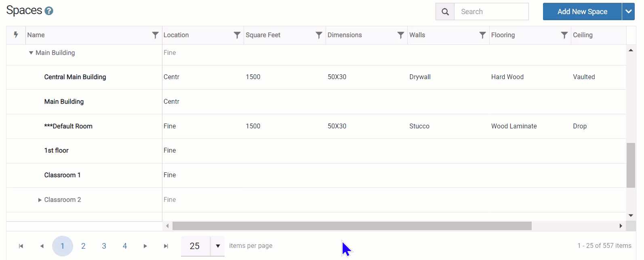The image size is (644, 260).
Task: Click the horizontal scrollbar left arrow
Action: click(167, 226)
